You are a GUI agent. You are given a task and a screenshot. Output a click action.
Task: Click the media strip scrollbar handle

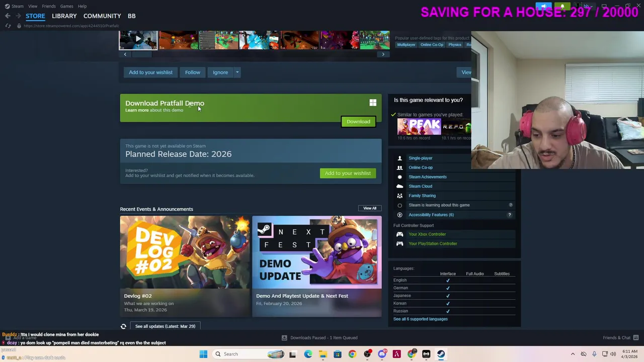click(x=142, y=54)
